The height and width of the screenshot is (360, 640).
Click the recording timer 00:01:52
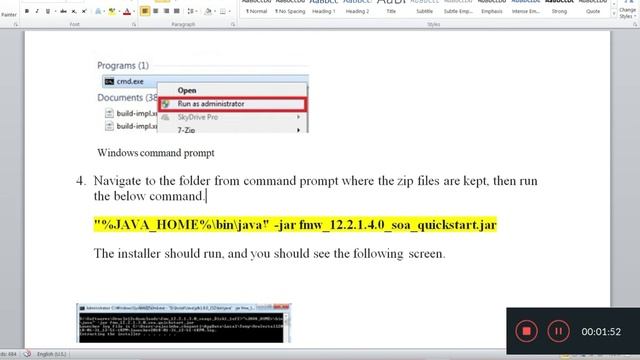pyautogui.click(x=601, y=332)
